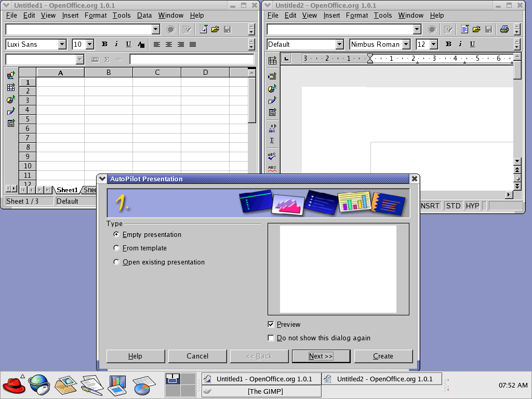Image resolution: width=532 pixels, height=399 pixels.
Task: Click Edit File icon in Untitled1 window
Action: coord(187,30)
